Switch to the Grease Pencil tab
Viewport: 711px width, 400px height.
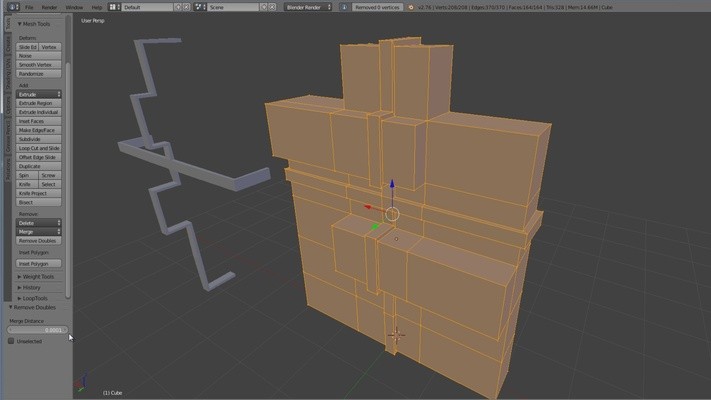8,136
